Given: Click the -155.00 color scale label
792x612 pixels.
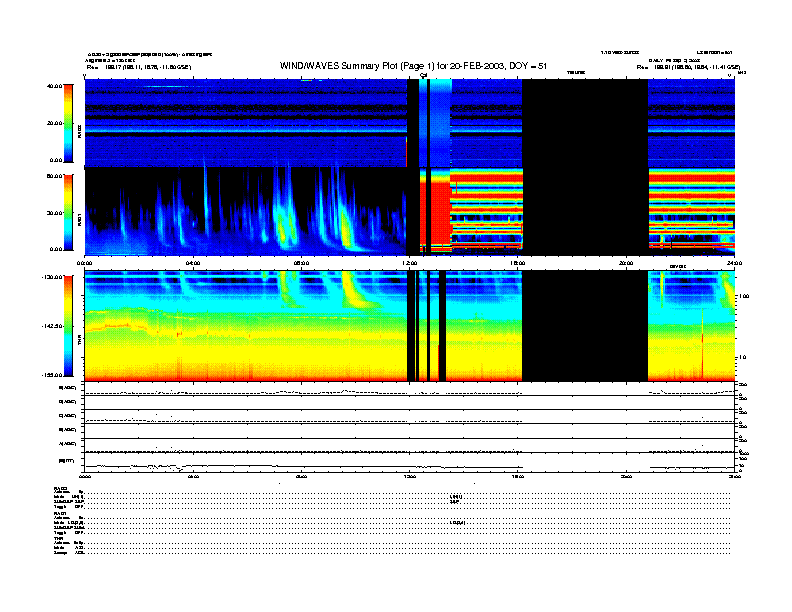Looking at the screenshot, I should point(53,375).
